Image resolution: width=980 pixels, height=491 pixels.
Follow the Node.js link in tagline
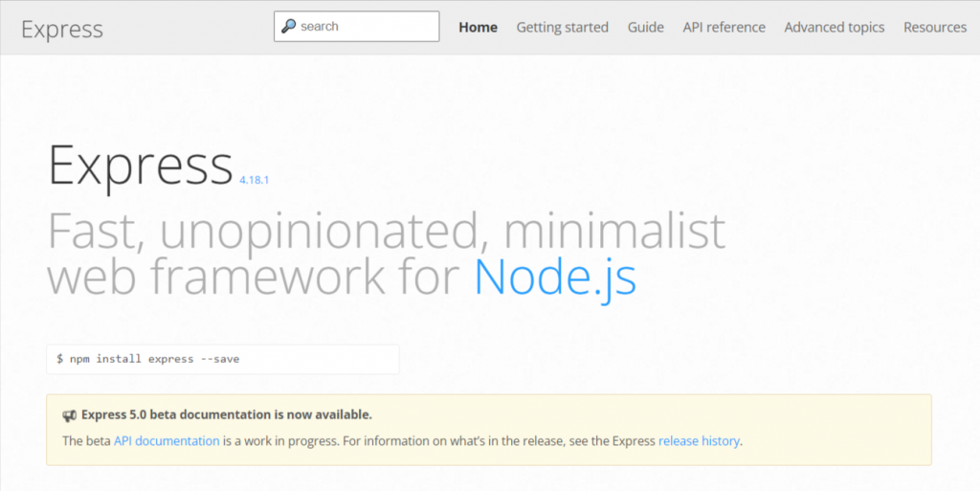click(x=555, y=276)
